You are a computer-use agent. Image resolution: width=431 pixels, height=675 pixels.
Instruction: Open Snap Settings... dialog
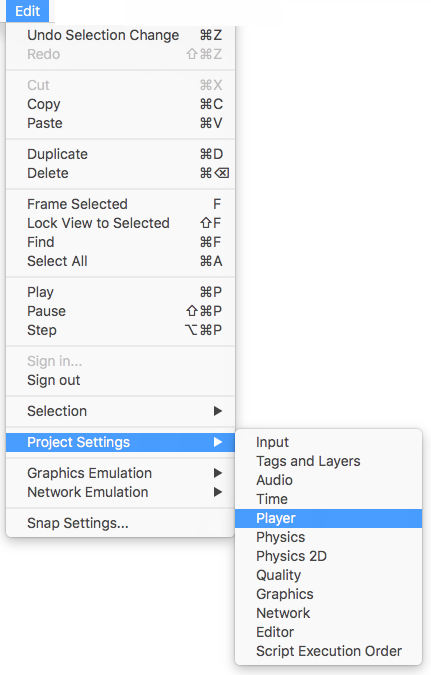(x=121, y=523)
